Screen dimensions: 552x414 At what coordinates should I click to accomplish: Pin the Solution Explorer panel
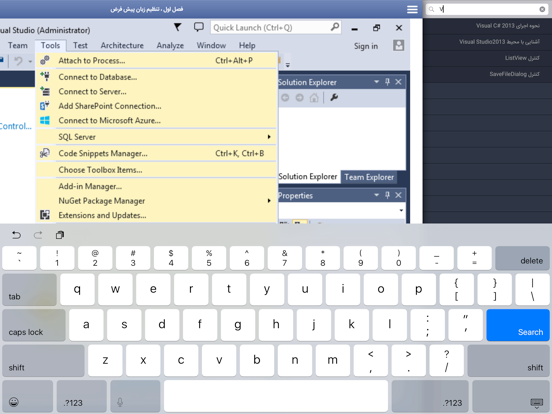coord(387,82)
